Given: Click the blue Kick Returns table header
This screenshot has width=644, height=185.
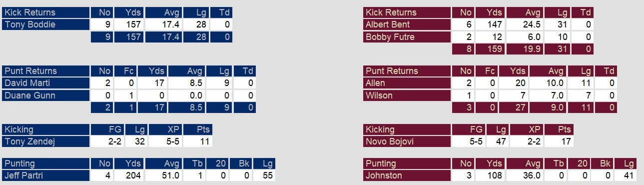Looking at the screenshot, I should [46, 12].
